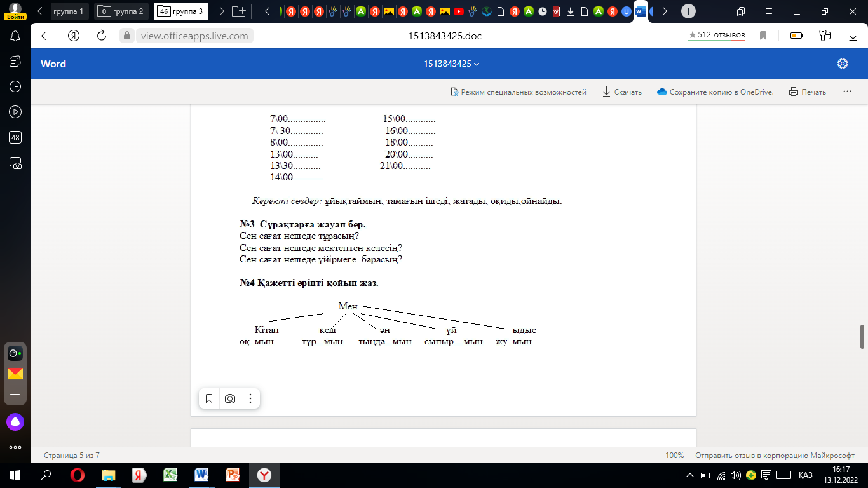Click the 'Войти' sign-in profile button
868x488 pixels.
click(15, 11)
